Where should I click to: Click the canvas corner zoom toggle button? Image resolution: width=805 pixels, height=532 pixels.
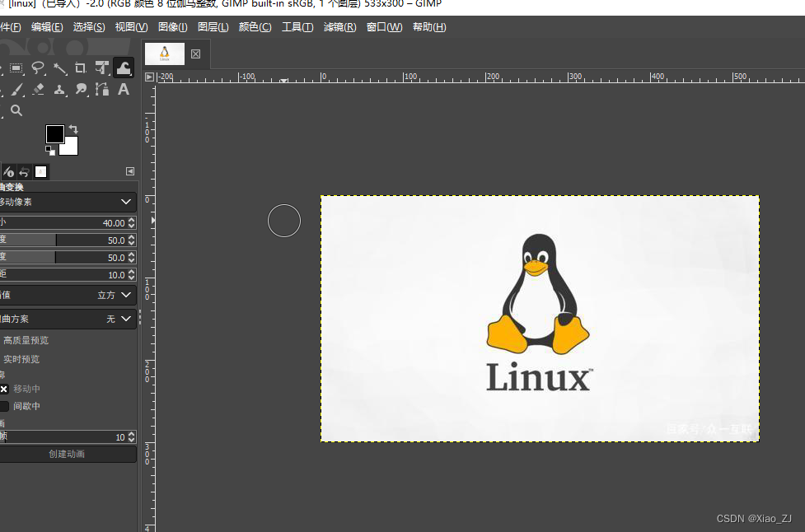(149, 77)
